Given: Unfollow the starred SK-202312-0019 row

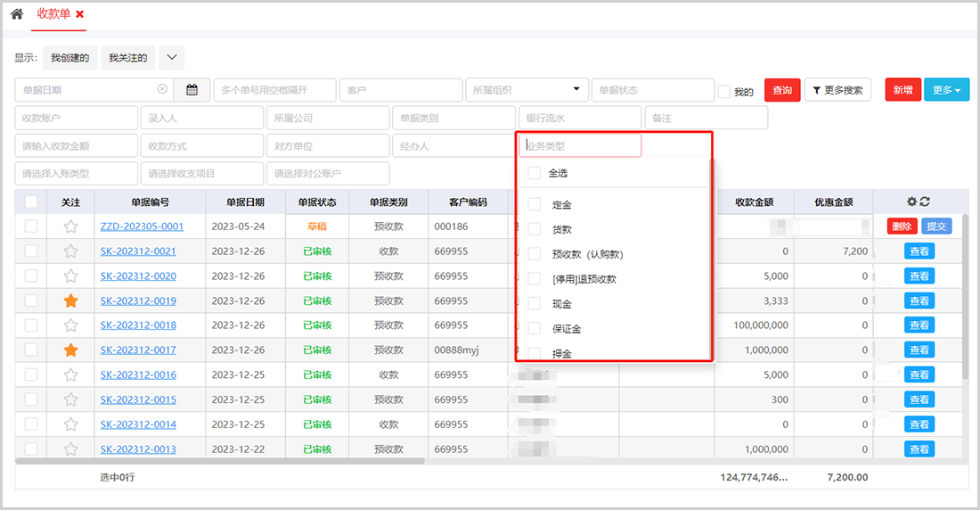Looking at the screenshot, I should (x=70, y=301).
